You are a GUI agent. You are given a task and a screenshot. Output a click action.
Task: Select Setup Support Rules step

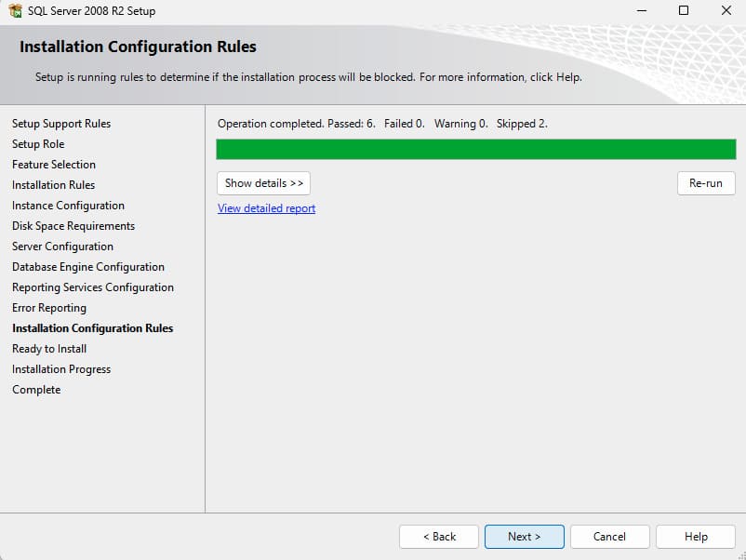[61, 124]
